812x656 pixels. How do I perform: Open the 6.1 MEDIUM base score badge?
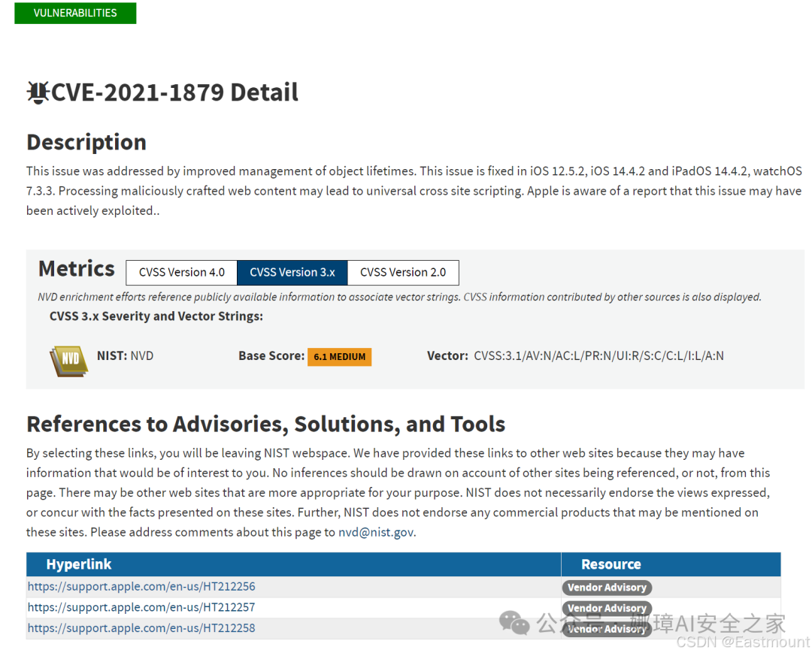[x=339, y=357]
